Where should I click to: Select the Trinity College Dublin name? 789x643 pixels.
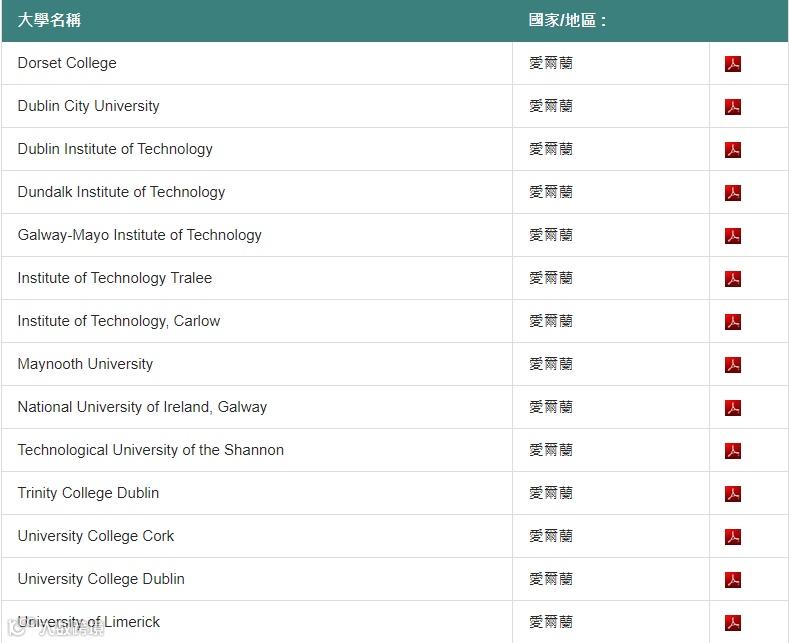point(89,493)
